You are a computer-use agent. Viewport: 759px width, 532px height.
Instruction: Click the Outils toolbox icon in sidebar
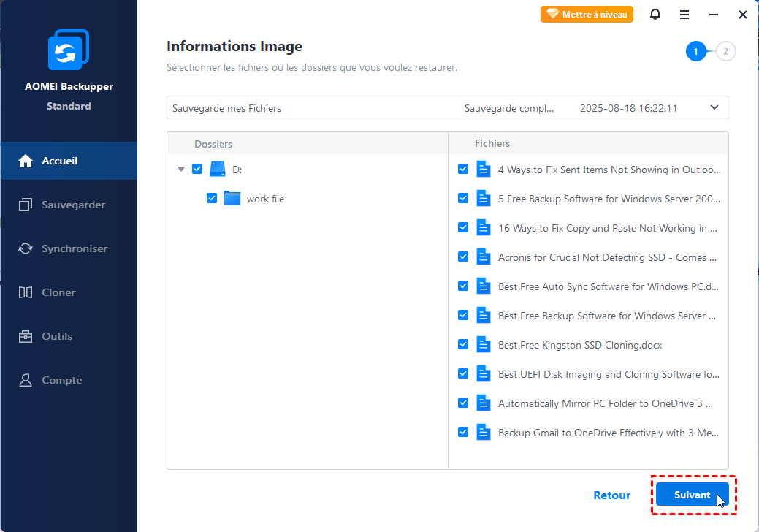tap(26, 336)
